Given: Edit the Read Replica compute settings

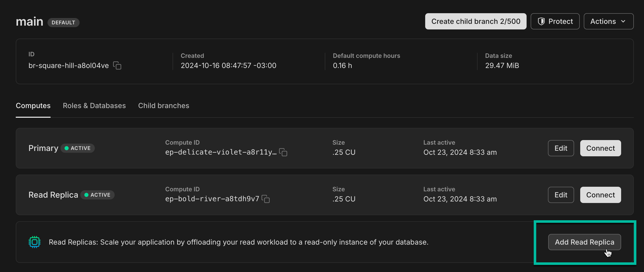Looking at the screenshot, I should coord(561,195).
